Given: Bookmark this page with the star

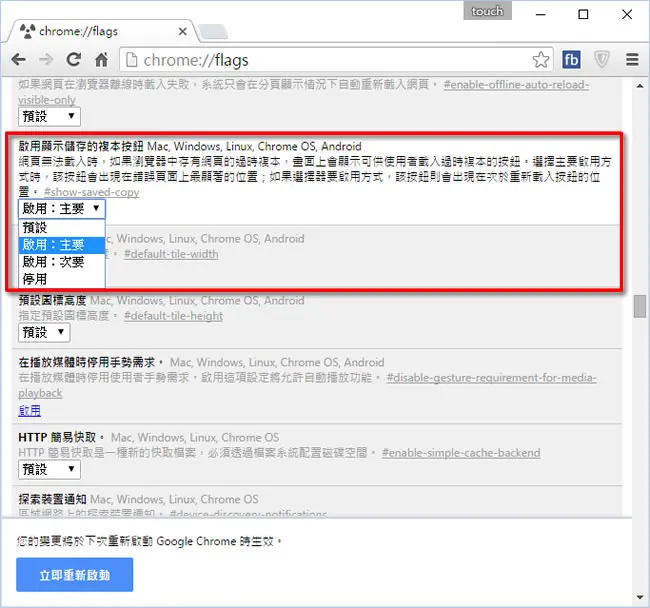Looking at the screenshot, I should pyautogui.click(x=541, y=60).
